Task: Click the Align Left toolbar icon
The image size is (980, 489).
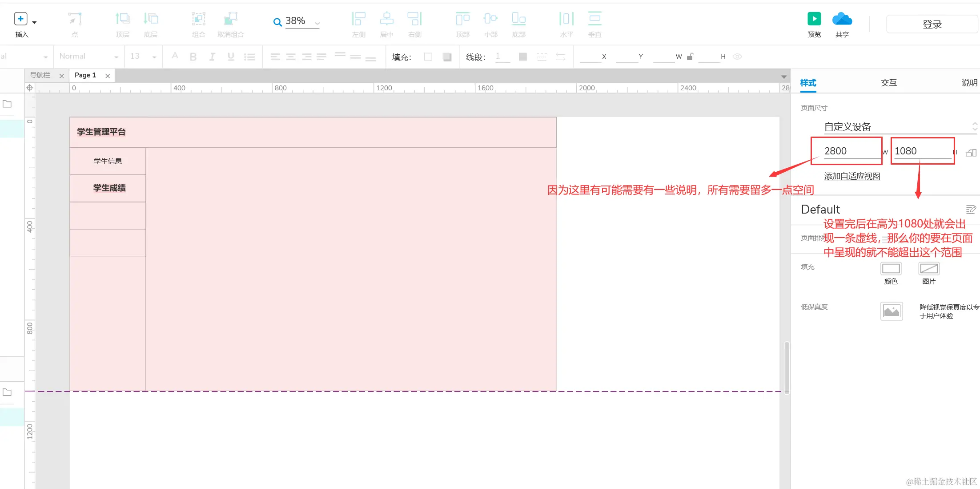Action: [358, 19]
